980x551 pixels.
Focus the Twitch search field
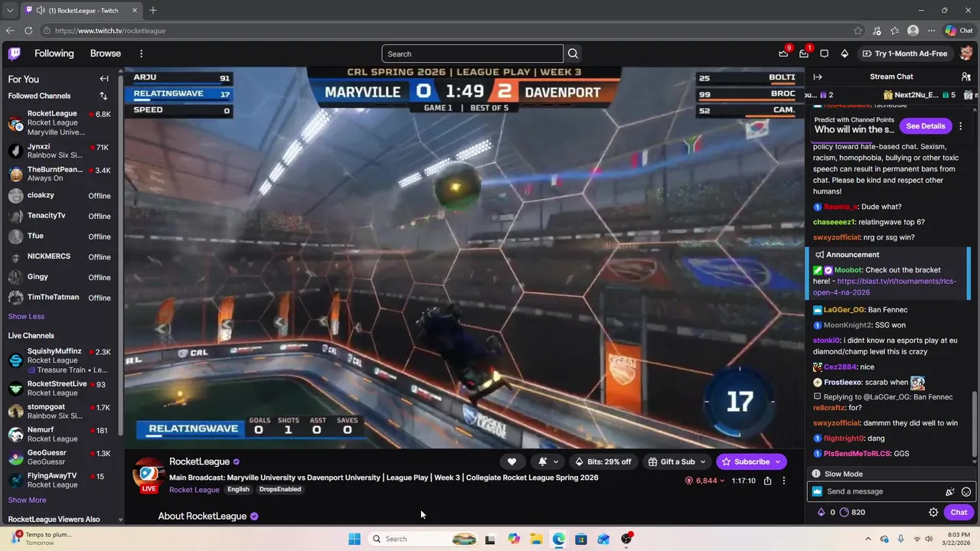click(472, 54)
